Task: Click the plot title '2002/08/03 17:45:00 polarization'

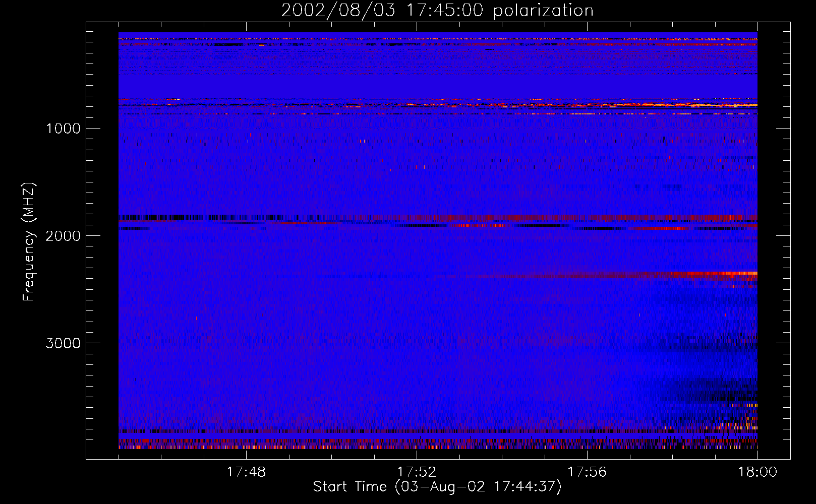Action: click(437, 10)
